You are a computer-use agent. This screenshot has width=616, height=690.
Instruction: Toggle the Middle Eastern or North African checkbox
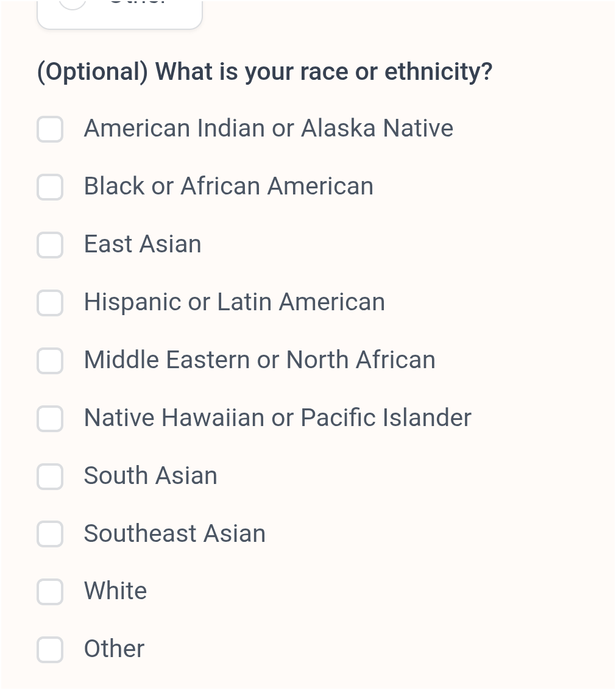[50, 361]
